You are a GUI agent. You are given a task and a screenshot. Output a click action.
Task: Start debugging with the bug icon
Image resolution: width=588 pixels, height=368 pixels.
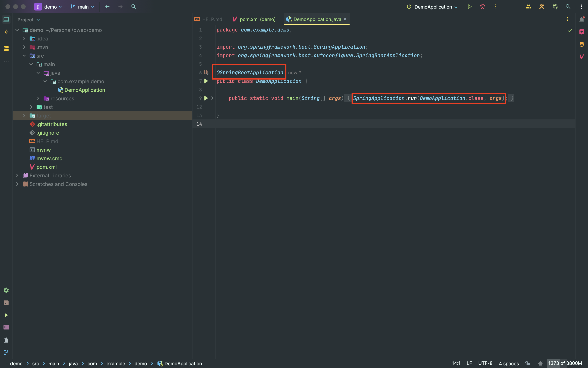(x=483, y=7)
